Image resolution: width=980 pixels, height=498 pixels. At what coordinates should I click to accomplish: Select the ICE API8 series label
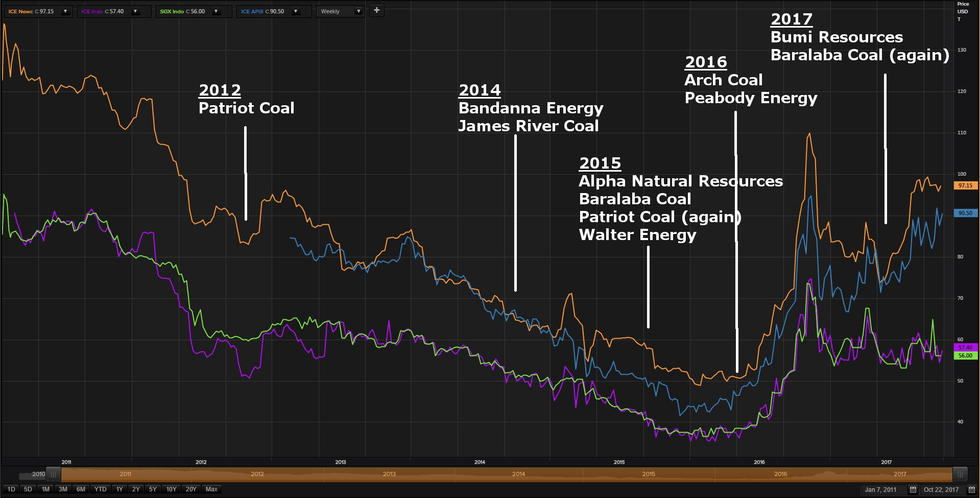pos(252,11)
